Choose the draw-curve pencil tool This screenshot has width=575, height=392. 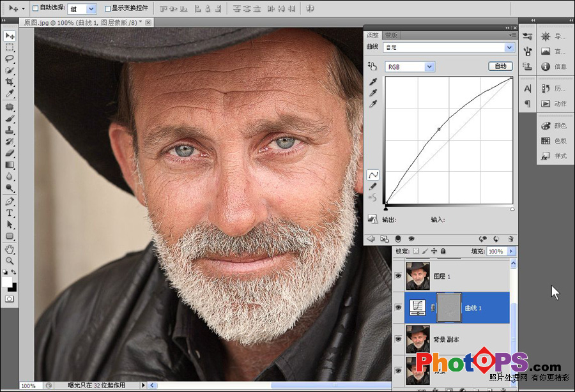pos(373,187)
